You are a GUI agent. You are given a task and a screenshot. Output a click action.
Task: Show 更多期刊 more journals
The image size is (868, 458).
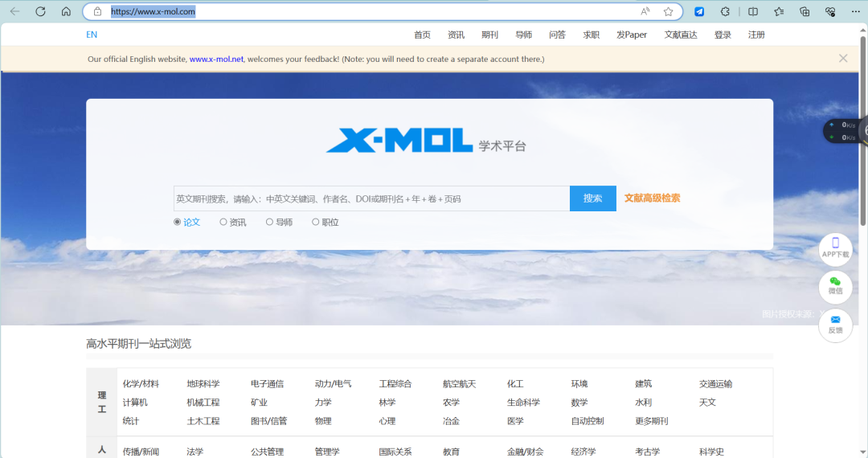click(652, 422)
